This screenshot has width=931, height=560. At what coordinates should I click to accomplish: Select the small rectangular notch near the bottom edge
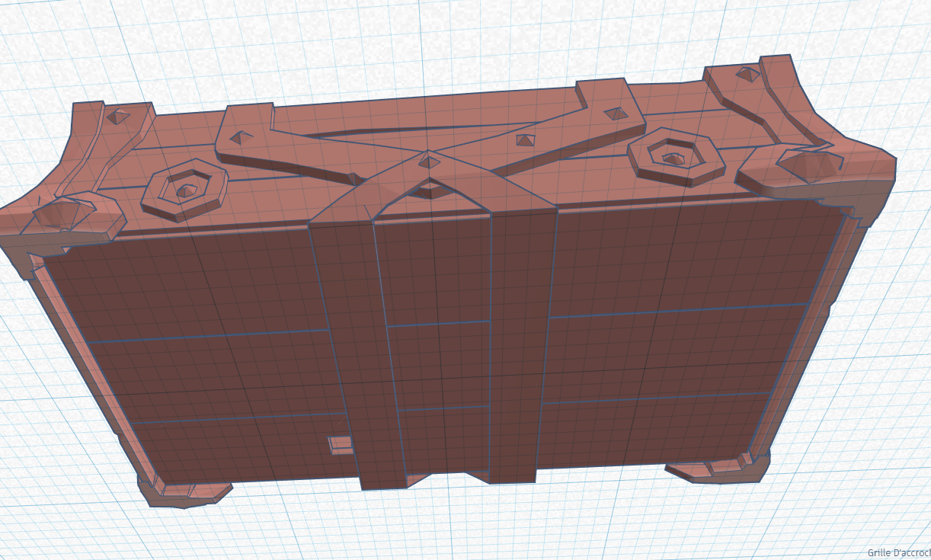tap(341, 445)
